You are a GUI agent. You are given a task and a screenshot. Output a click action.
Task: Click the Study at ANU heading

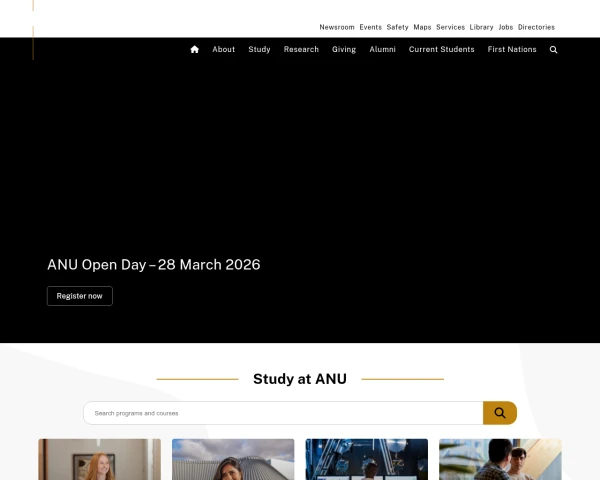[x=300, y=379]
